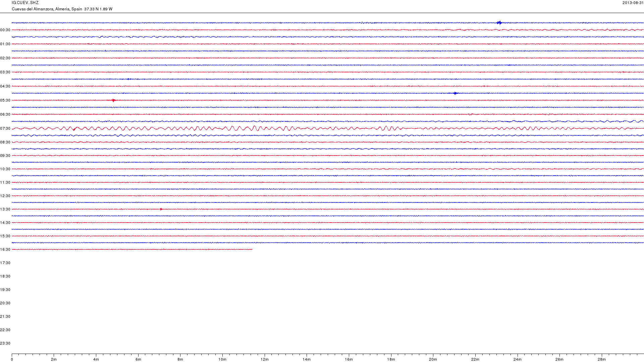Click the 2m axis tick label

point(54,360)
